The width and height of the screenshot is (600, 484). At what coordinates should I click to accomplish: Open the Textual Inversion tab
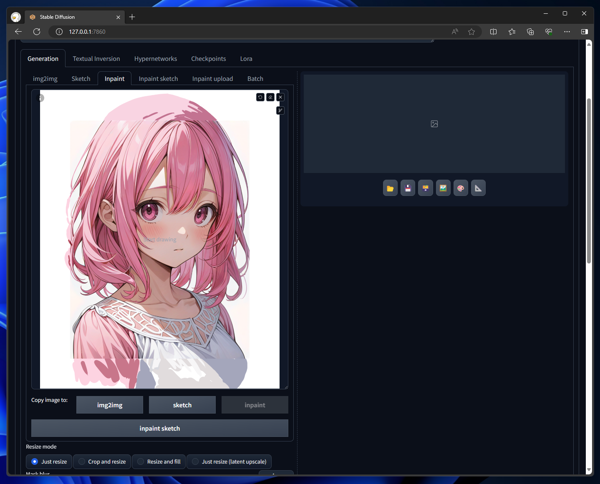(96, 59)
